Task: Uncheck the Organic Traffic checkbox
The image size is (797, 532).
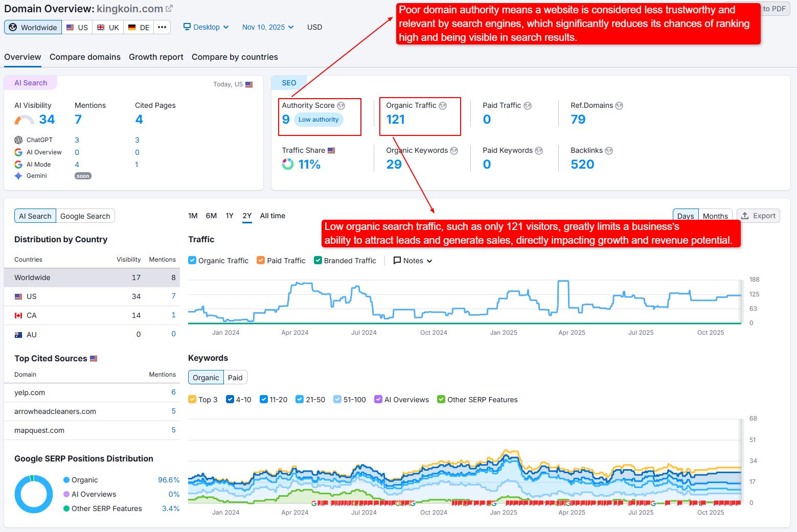Action: point(192,261)
